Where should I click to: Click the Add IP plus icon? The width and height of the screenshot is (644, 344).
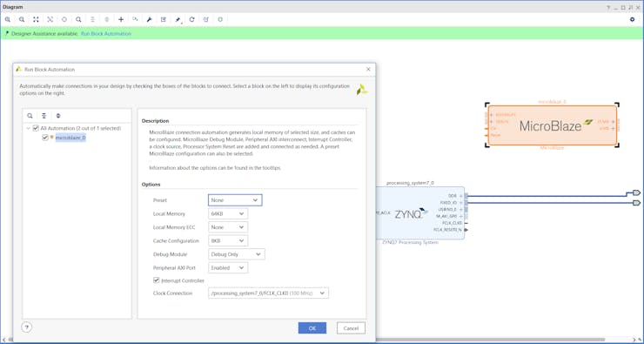coord(121,19)
